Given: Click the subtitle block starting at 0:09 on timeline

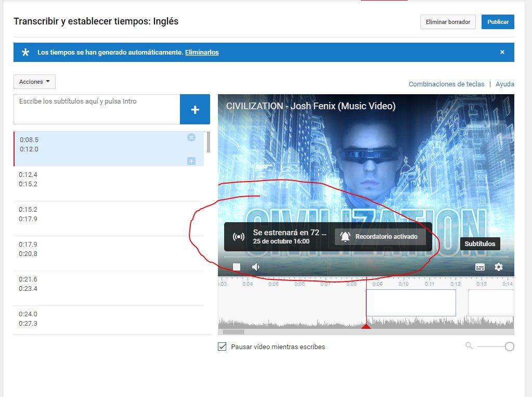Looking at the screenshot, I should point(411,303).
